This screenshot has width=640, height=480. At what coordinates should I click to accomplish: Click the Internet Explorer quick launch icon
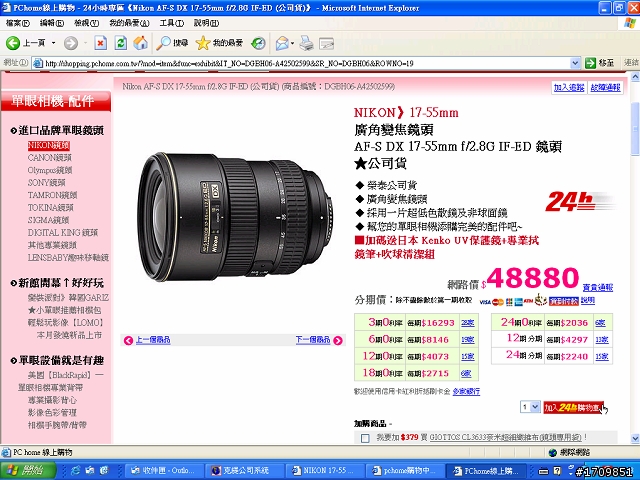click(x=76, y=470)
